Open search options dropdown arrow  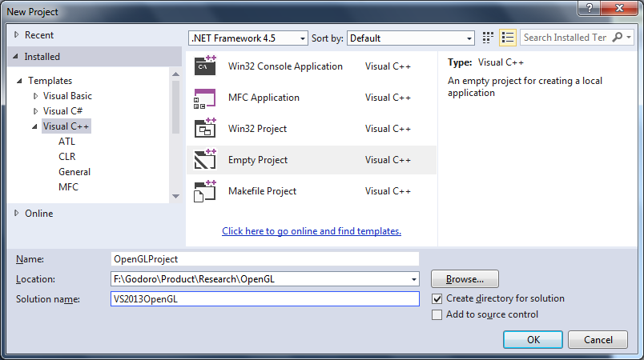(629, 38)
